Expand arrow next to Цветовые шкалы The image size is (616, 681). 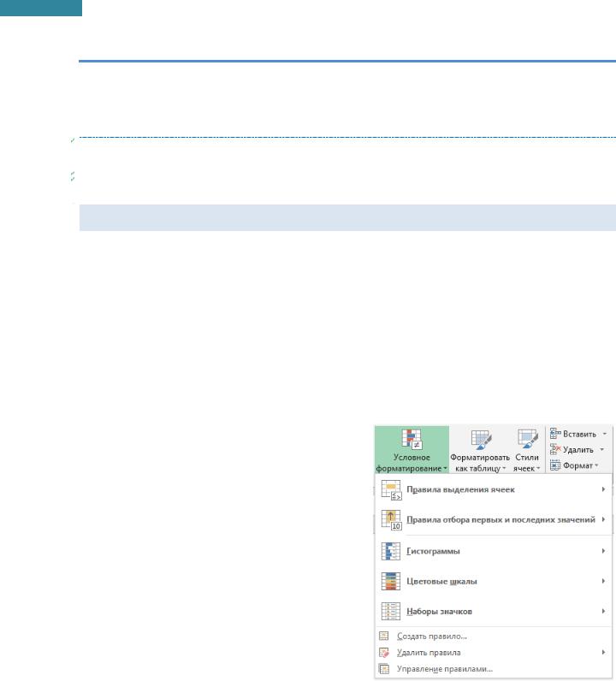pos(603,581)
